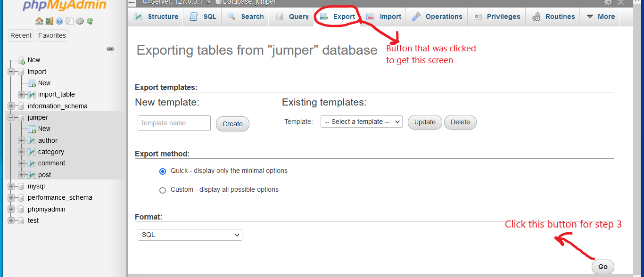Click the page settings gear icon at top right

pyautogui.click(x=609, y=2)
